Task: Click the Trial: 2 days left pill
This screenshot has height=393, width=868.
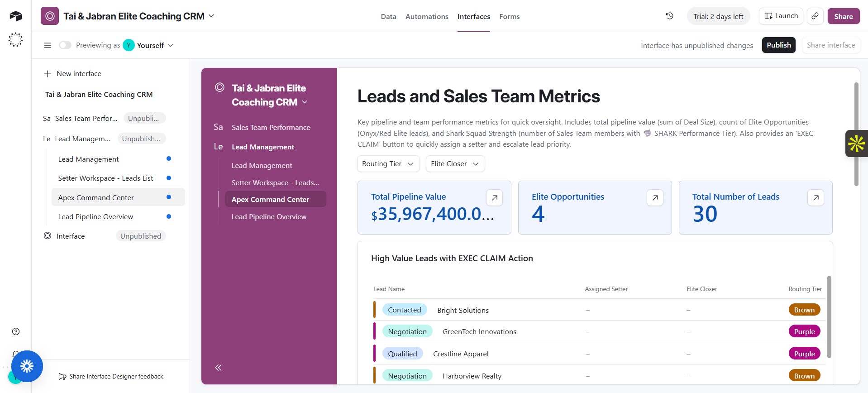Action: tap(718, 16)
